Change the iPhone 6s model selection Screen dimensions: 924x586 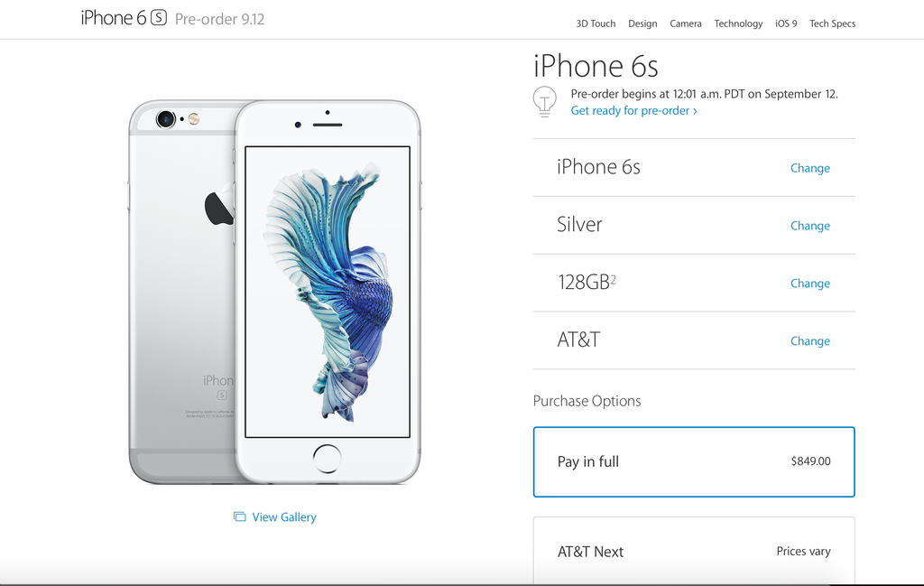tap(809, 168)
